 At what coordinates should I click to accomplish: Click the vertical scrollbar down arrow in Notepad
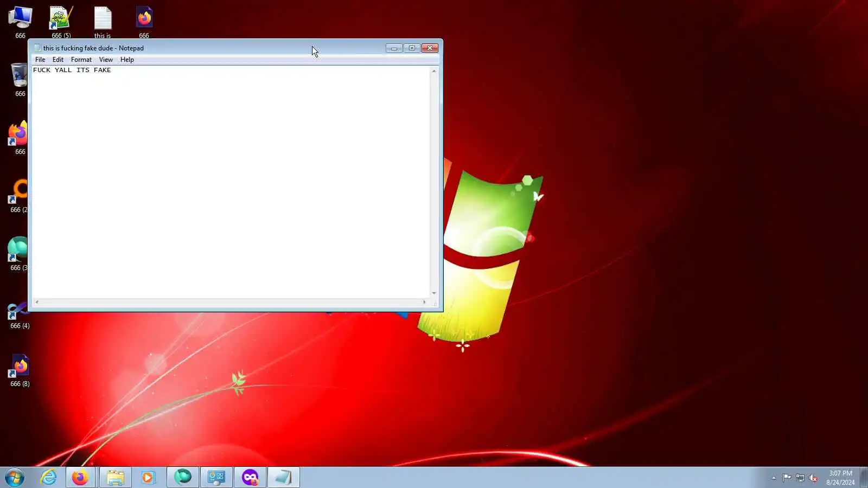click(434, 293)
